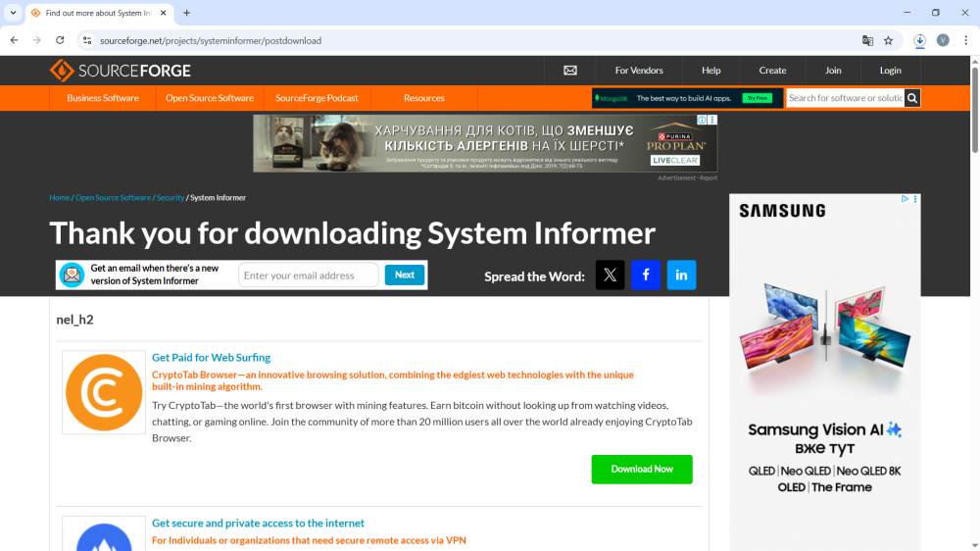Follow the Open Source Software breadcrumb
Viewport: 980px width, 551px height.
click(113, 198)
